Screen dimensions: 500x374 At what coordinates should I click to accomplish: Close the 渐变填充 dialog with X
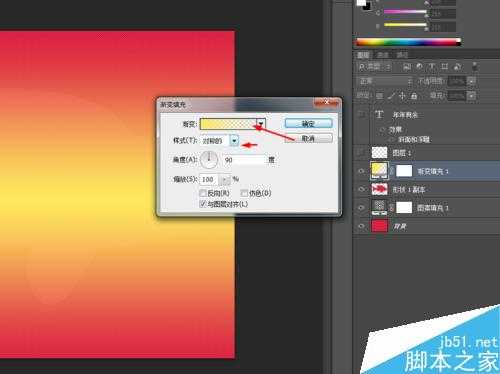tap(327, 102)
